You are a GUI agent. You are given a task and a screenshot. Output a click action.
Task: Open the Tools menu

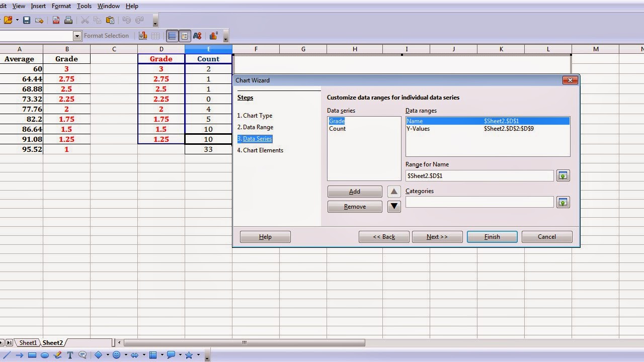pos(84,6)
